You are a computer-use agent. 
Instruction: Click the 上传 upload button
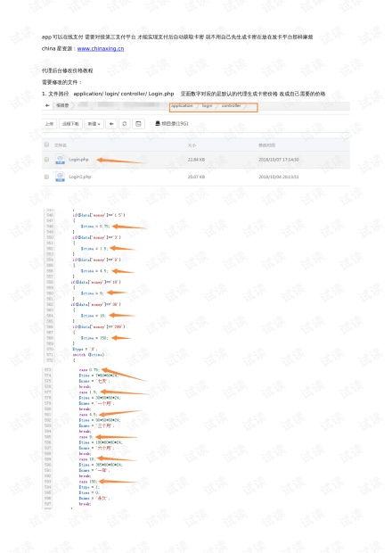(49, 124)
